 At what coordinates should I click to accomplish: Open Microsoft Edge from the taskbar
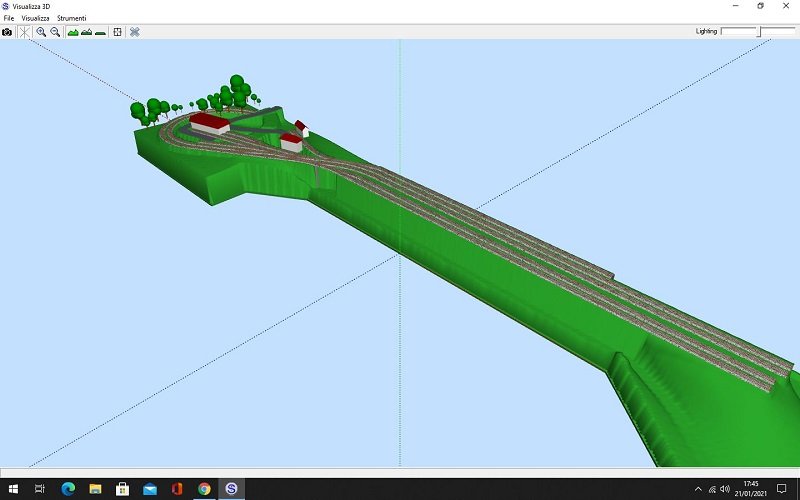tap(68, 489)
